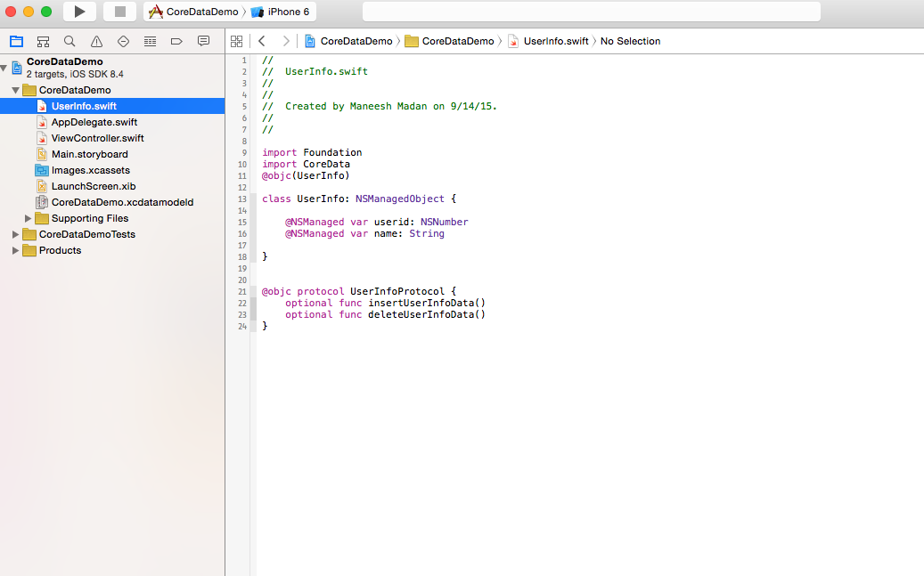Viewport: 924px width, 576px height.
Task: Click deleteUserInfoData() function text
Action: [427, 314]
